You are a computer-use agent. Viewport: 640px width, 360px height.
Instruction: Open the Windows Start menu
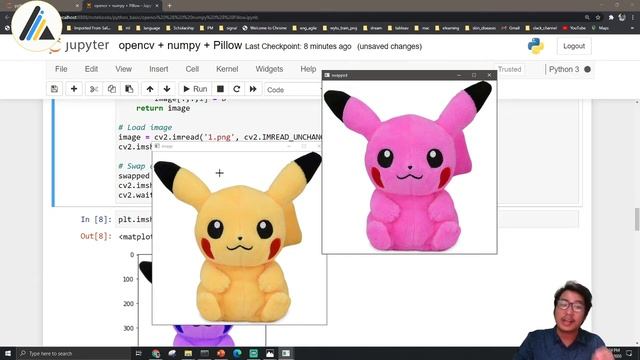click(8, 353)
